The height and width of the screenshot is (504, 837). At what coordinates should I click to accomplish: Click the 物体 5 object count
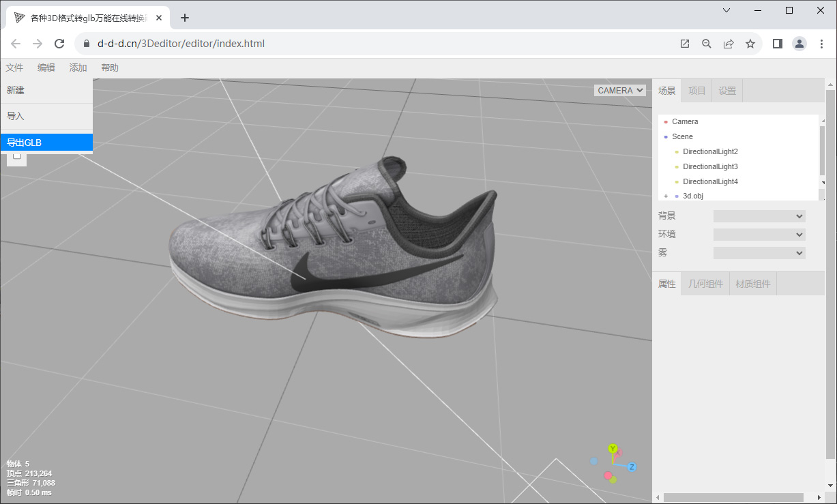coord(18,464)
